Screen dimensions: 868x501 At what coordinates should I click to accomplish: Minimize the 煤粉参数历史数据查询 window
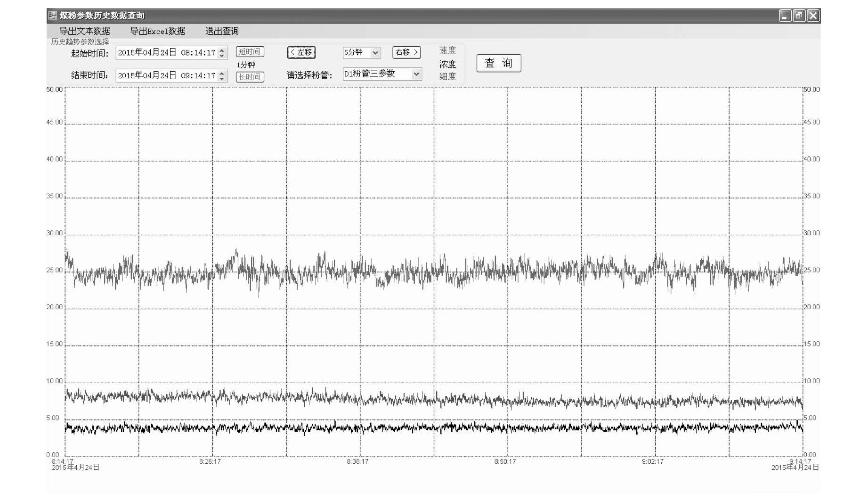pos(785,16)
